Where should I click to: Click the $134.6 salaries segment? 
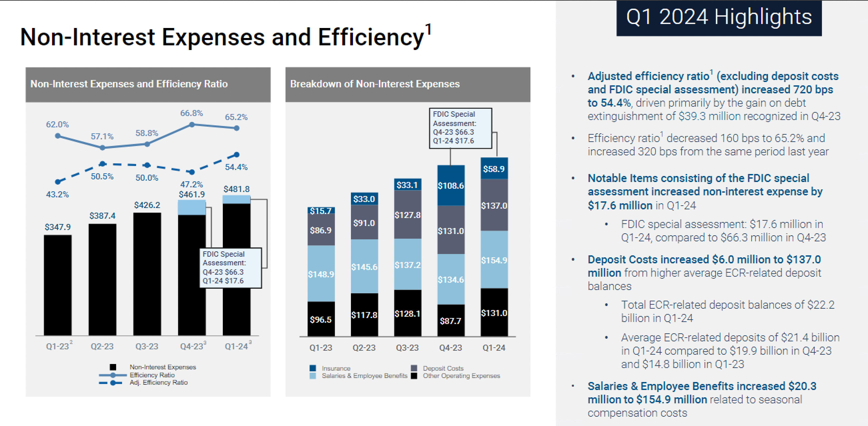tap(451, 280)
